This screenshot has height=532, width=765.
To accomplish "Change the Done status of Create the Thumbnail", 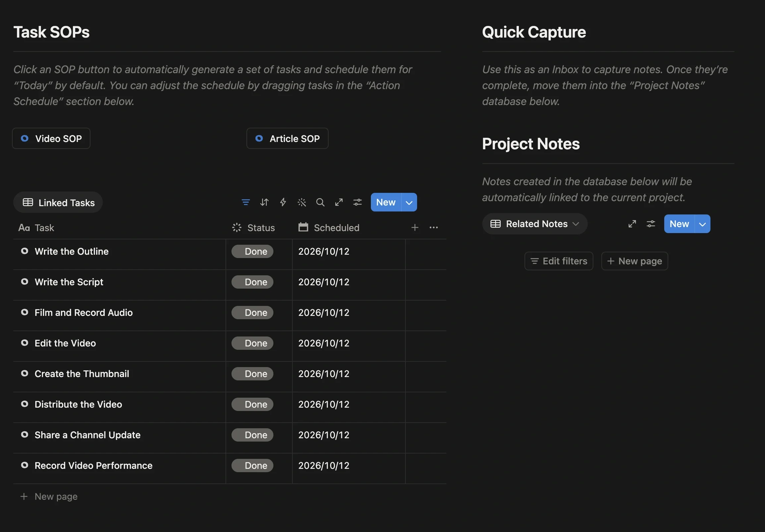I will click(x=252, y=374).
